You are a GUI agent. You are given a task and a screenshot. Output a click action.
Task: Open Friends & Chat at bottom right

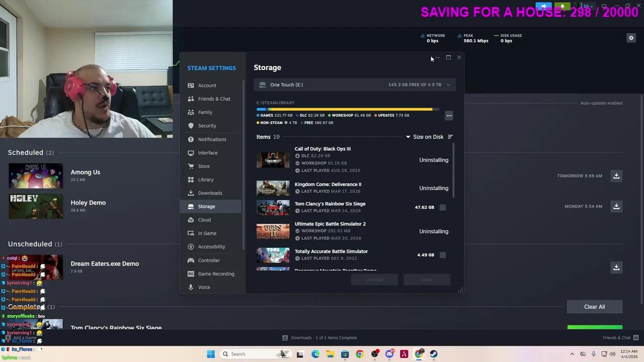pos(621,338)
